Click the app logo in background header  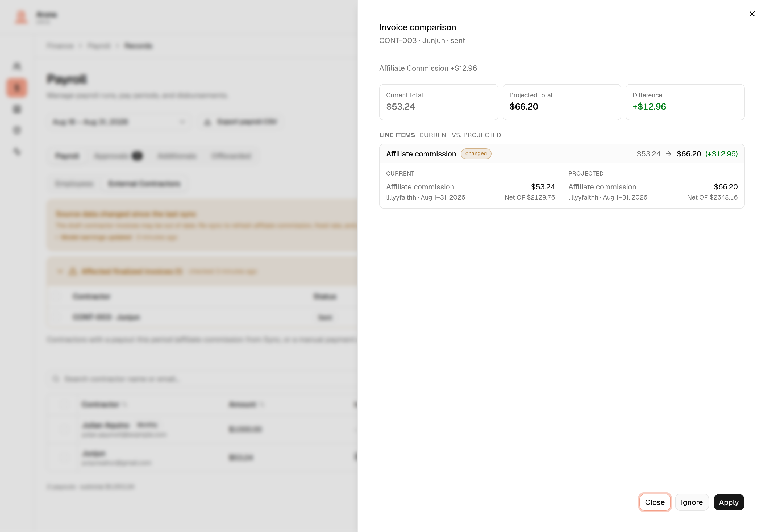tap(21, 17)
